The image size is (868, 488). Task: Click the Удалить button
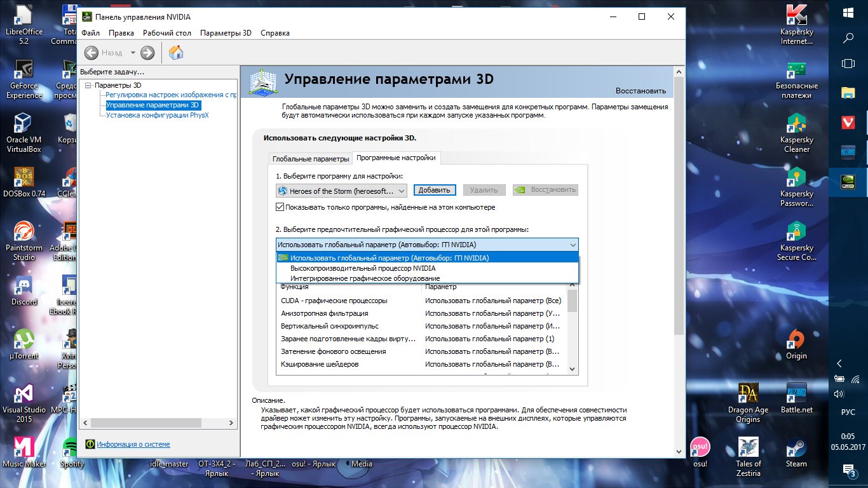tap(484, 190)
